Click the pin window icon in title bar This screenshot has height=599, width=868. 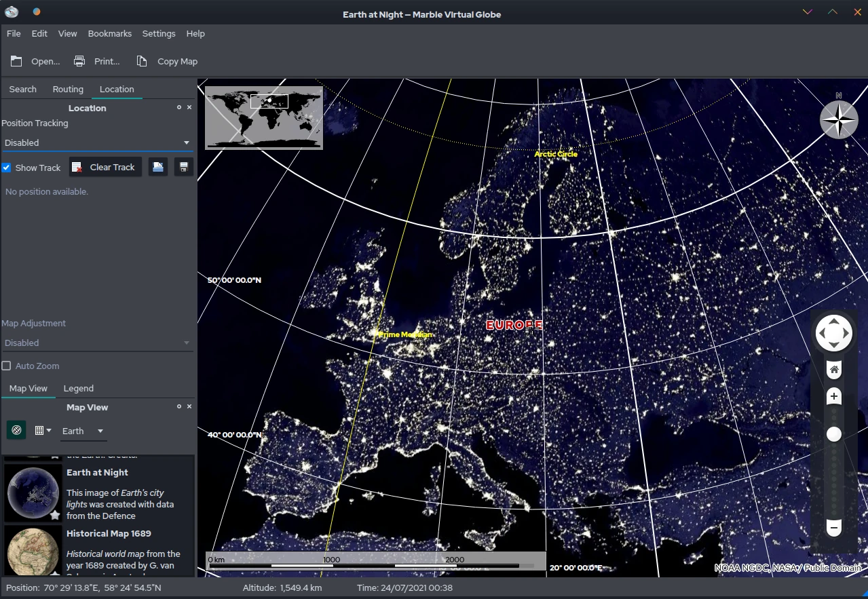pyautogui.click(x=36, y=12)
